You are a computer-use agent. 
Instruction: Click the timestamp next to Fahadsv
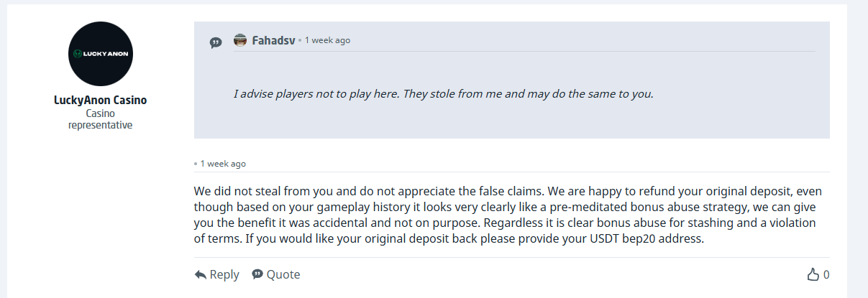[327, 40]
